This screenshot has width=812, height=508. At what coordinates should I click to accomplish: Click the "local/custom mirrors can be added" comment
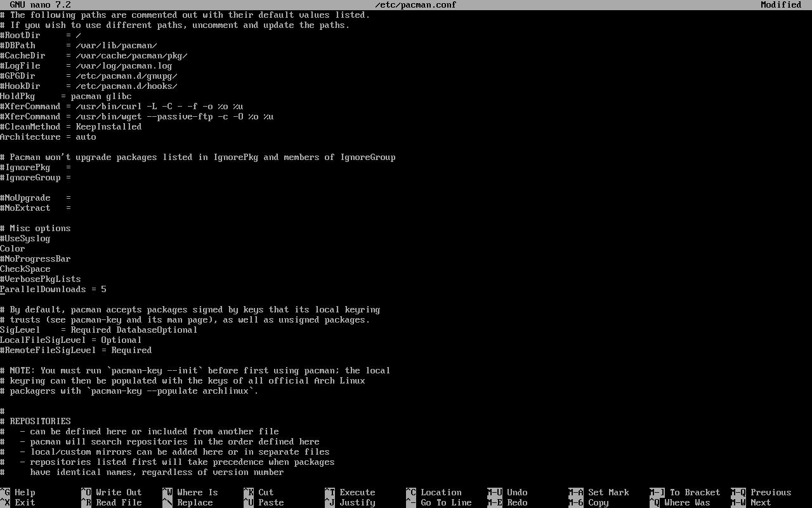click(x=165, y=451)
